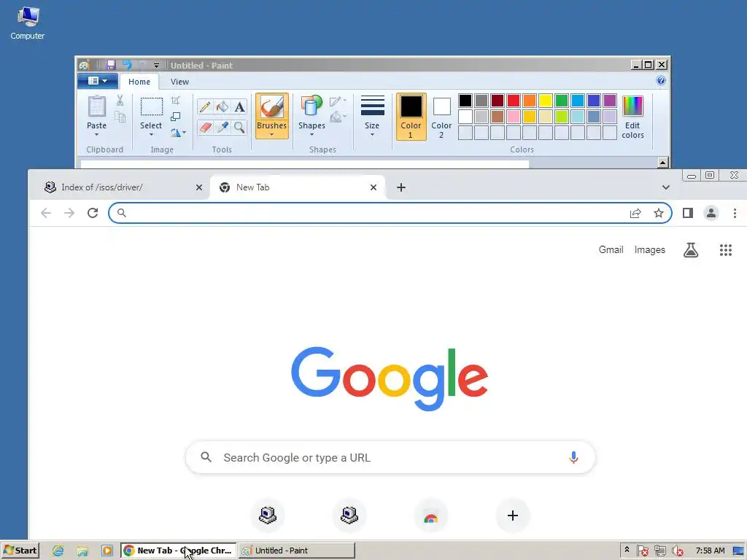This screenshot has width=747, height=560.
Task: Click the Chrome forward arrow
Action: click(x=69, y=213)
